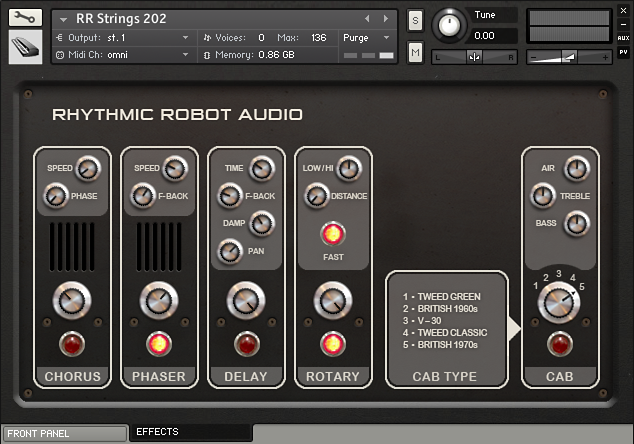
Task: Close the instrument with X button
Action: (623, 11)
